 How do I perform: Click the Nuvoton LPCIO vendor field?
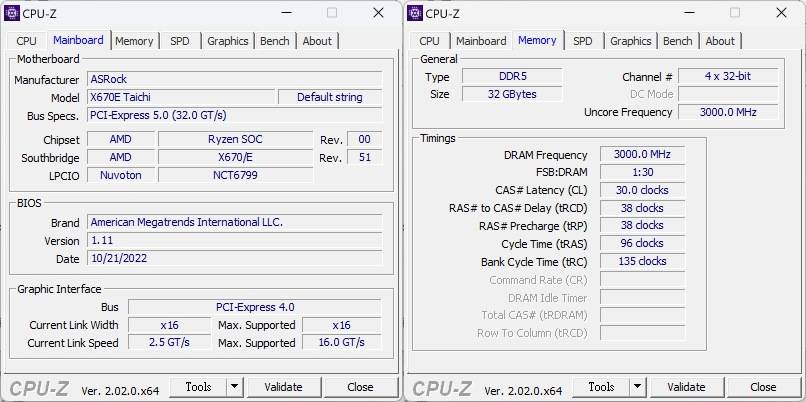121,175
